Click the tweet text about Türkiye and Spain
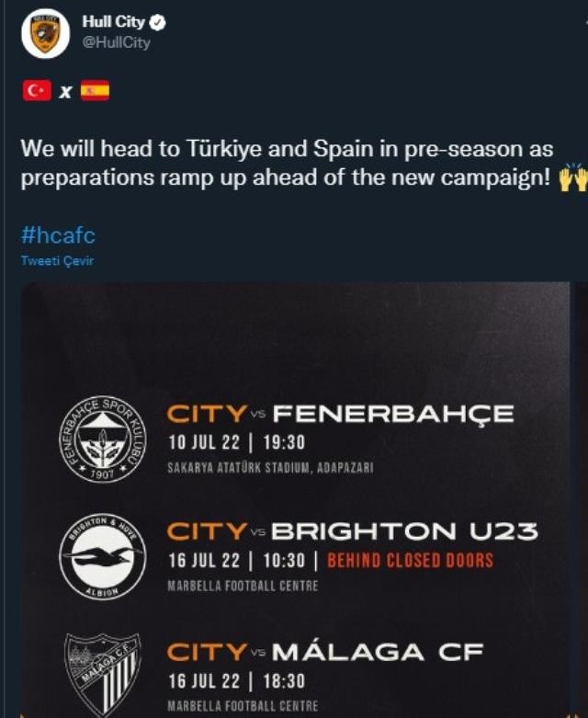Image resolution: width=588 pixels, height=718 pixels. click(287, 163)
